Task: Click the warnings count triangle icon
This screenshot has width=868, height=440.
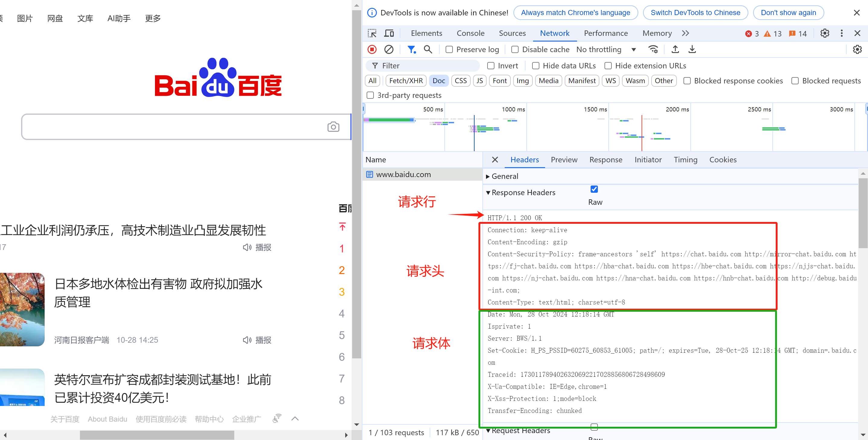Action: (767, 33)
